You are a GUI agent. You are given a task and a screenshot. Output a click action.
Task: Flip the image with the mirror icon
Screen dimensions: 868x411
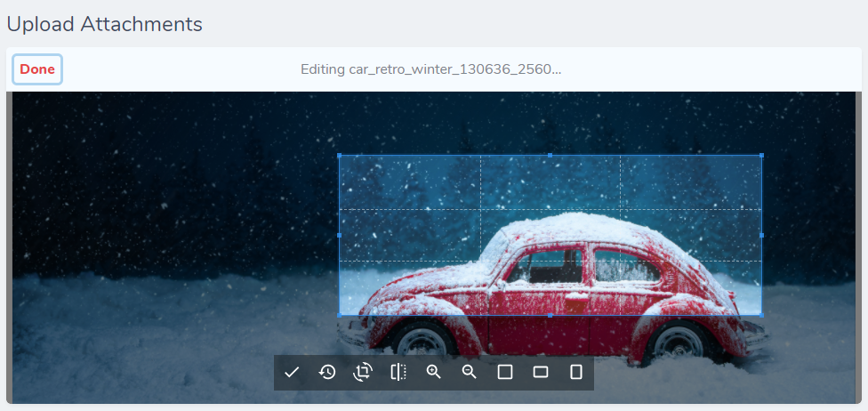398,372
